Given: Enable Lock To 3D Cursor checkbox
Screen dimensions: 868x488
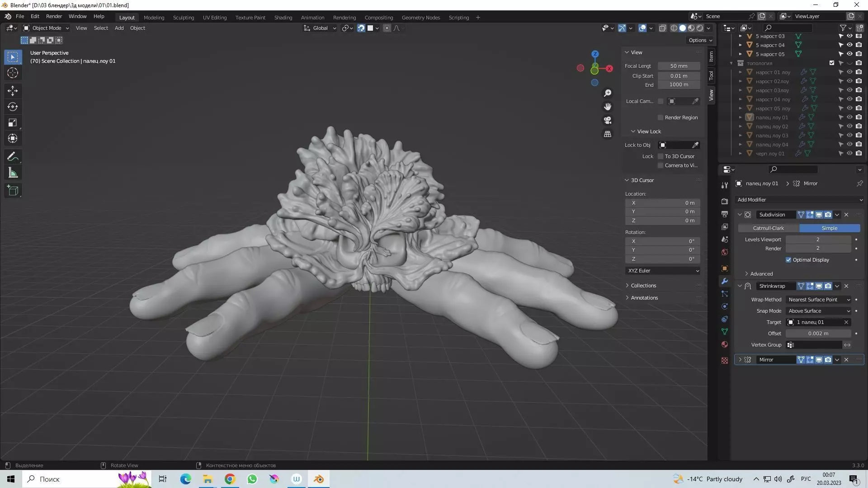Looking at the screenshot, I should point(660,156).
